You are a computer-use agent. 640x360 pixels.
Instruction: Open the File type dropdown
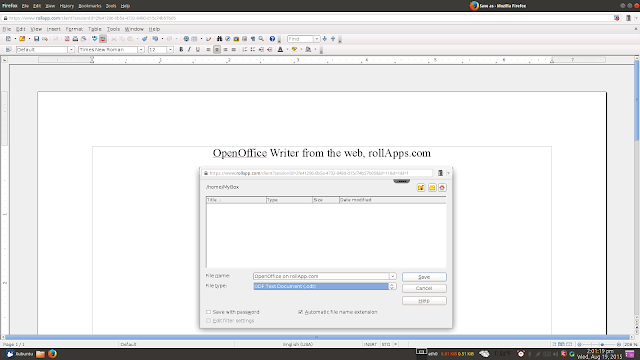click(324, 286)
